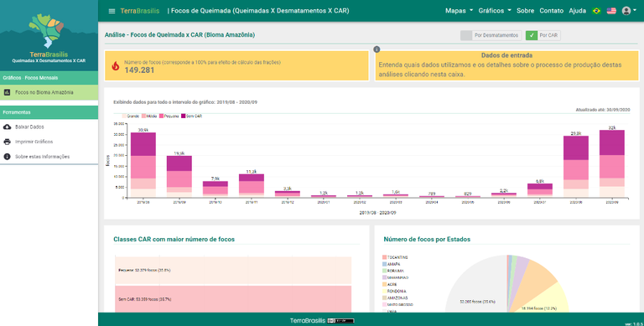Toggle AMAZONAS in states pie legend
Image resolution: width=644 pixels, height=326 pixels.
click(x=395, y=298)
